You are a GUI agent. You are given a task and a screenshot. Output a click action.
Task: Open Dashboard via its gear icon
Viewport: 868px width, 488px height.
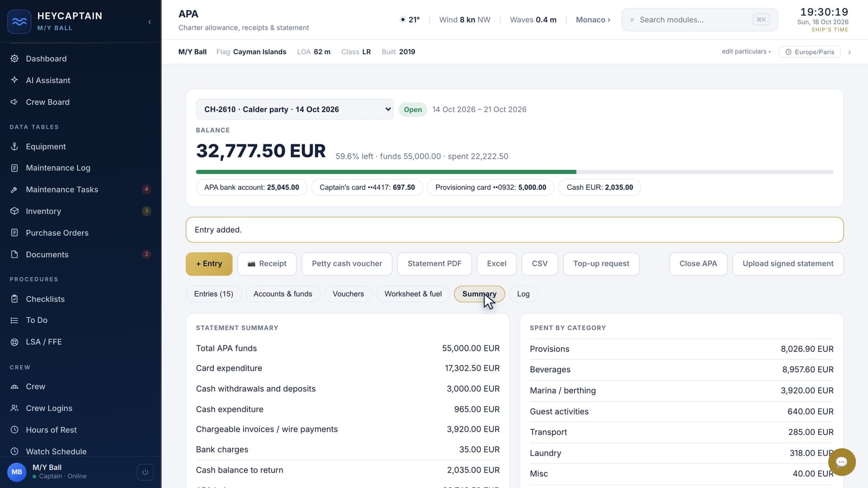[x=15, y=59]
